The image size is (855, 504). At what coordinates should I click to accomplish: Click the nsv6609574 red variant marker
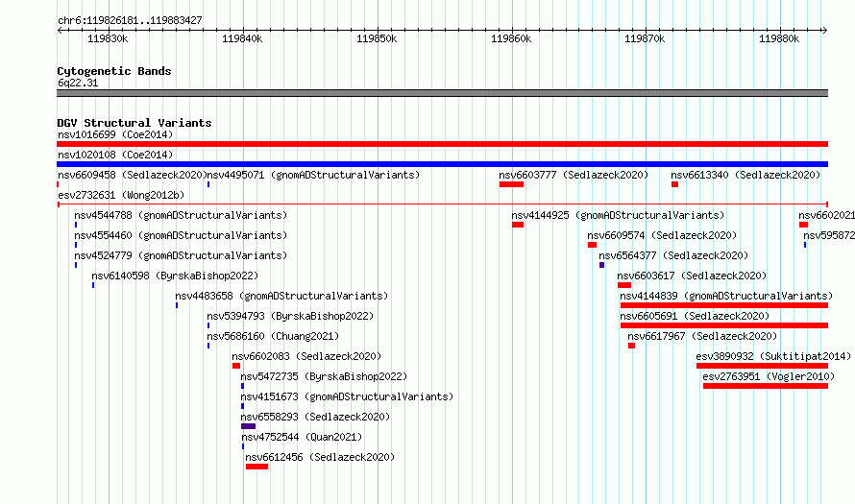click(592, 245)
